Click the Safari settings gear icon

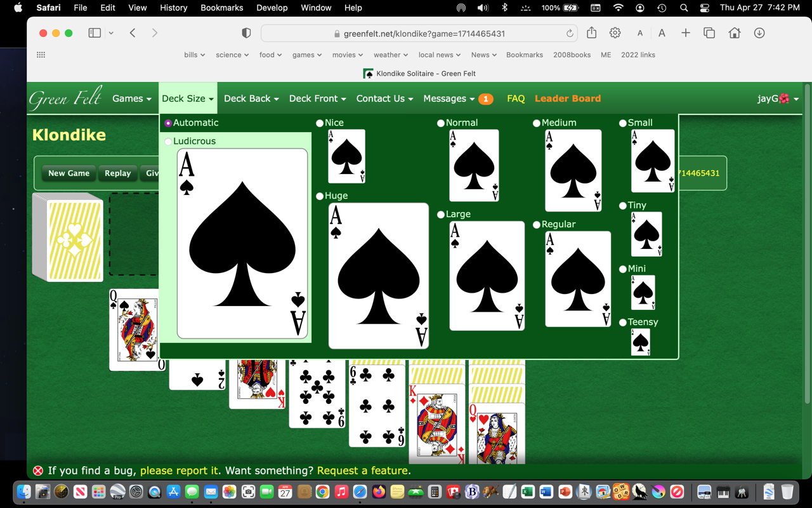pos(615,32)
